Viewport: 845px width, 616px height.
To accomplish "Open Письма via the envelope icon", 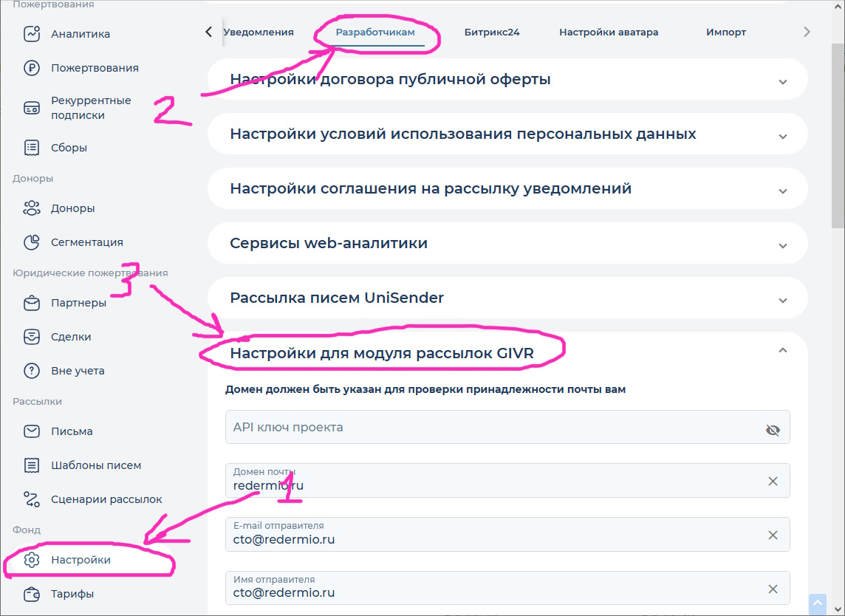I will (x=30, y=431).
